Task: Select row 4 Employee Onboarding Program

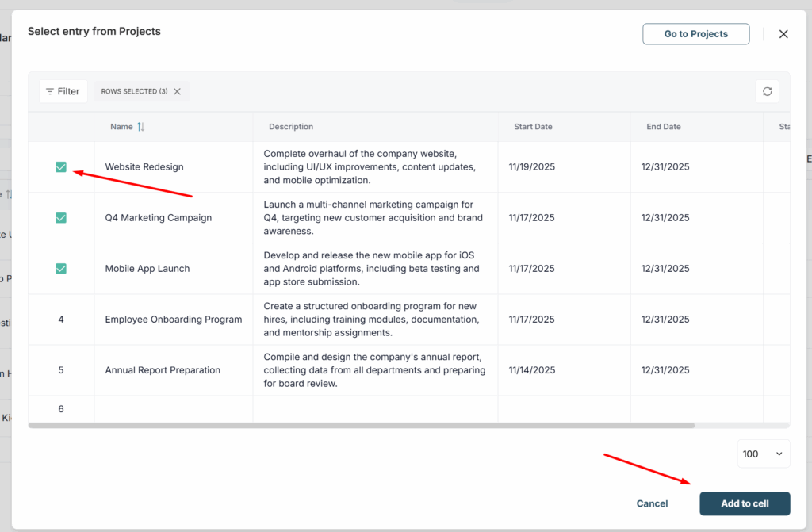Action: click(61, 320)
